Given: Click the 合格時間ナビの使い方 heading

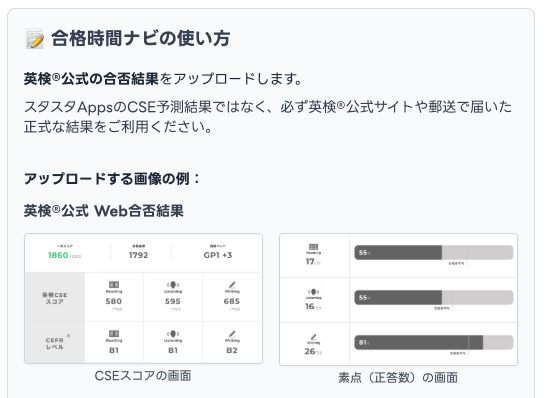Looking at the screenshot, I should 141,38.
